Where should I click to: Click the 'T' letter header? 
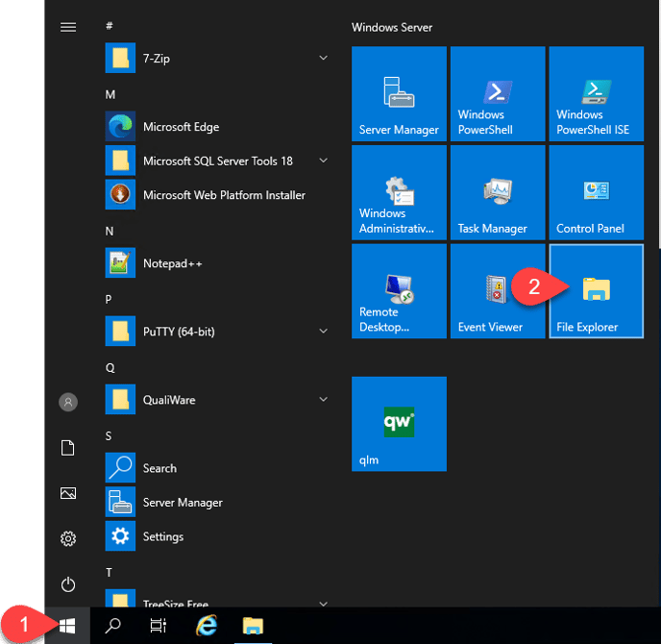(x=109, y=572)
